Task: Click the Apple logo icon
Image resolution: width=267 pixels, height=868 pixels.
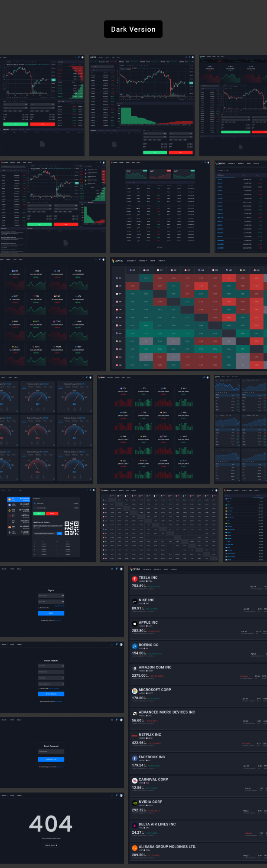Action: click(135, 623)
